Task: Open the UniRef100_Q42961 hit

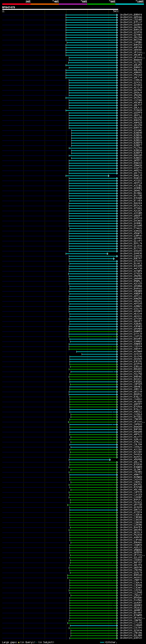Action: pos(131,27)
